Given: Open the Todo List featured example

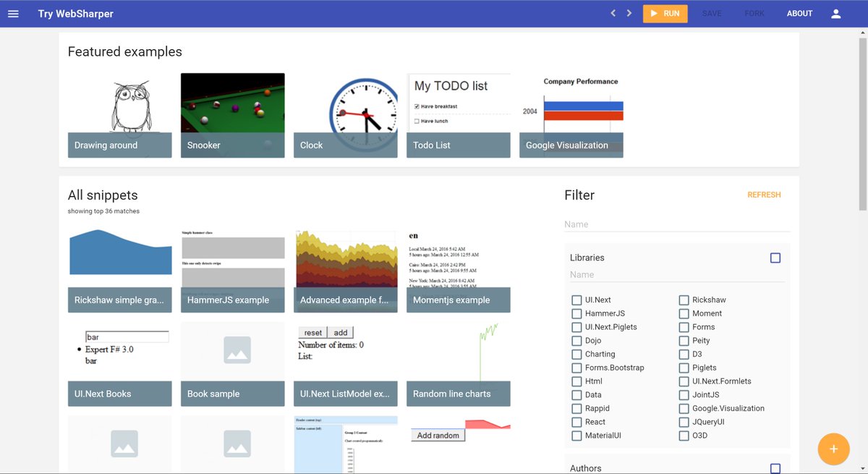Looking at the screenshot, I should click(459, 115).
